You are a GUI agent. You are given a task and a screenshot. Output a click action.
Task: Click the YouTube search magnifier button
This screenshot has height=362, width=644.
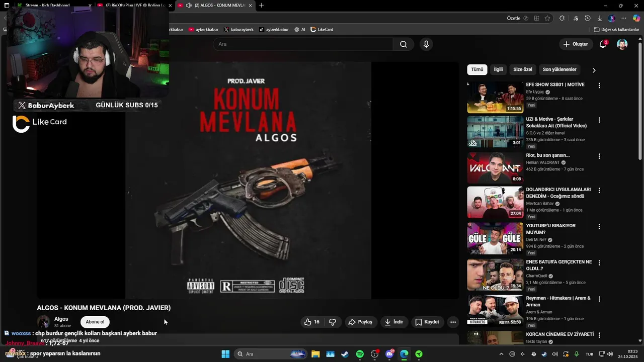[404, 44]
